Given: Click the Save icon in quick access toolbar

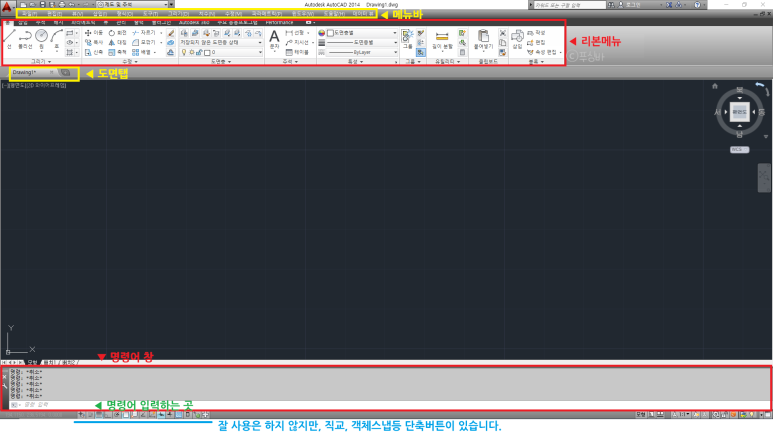Looking at the screenshot, I should [42, 4].
